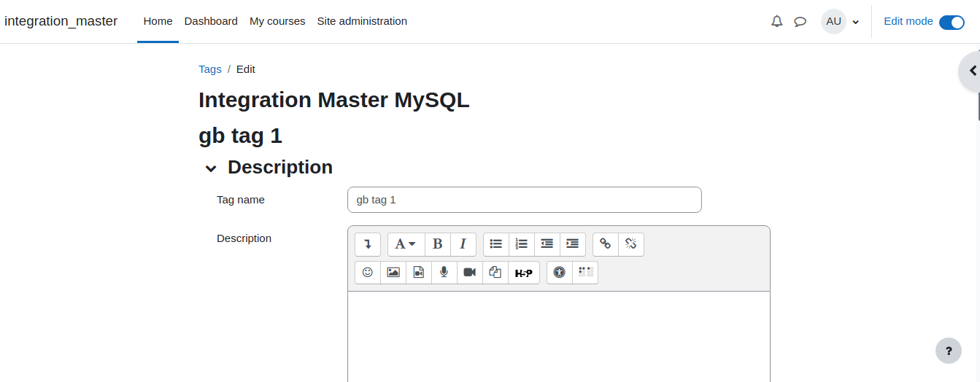This screenshot has height=382, width=980.
Task: Go to the Home tab
Action: 158,21
